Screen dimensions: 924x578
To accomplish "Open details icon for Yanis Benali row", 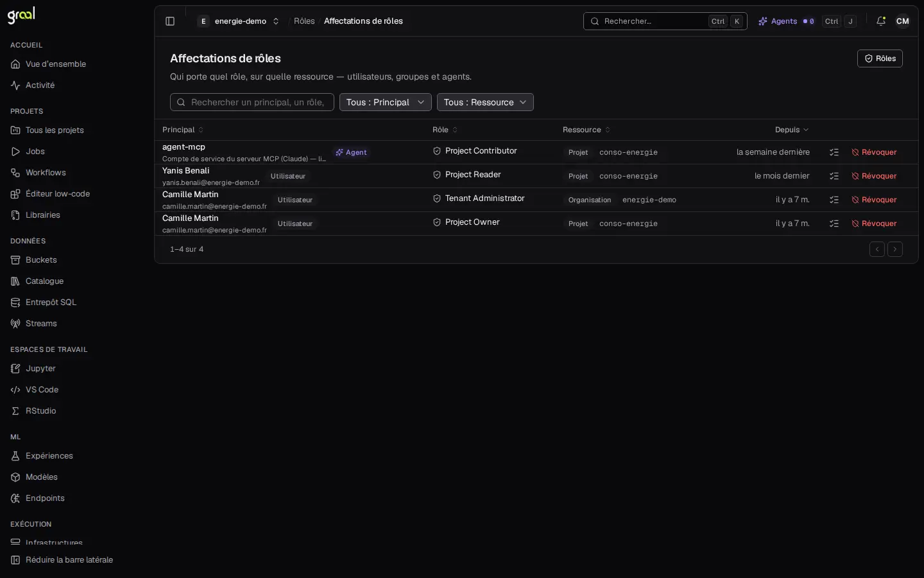I will [x=834, y=176].
